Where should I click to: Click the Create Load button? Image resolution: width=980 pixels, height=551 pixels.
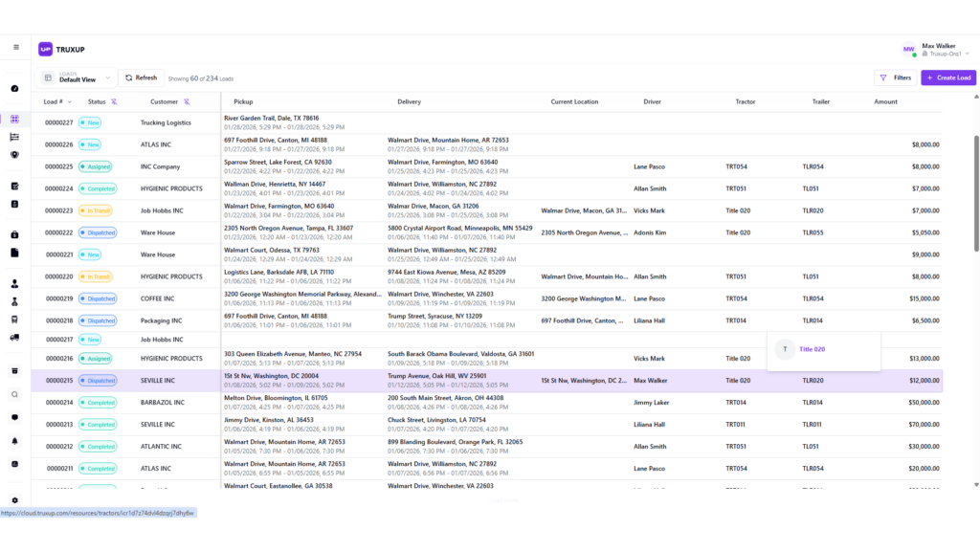pos(947,77)
